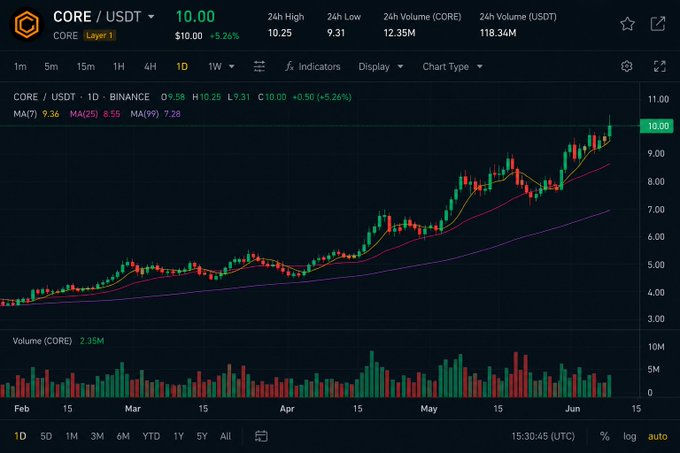Click the Volume (CORE) 2.35M legend
The height and width of the screenshot is (453, 680).
click(x=59, y=341)
